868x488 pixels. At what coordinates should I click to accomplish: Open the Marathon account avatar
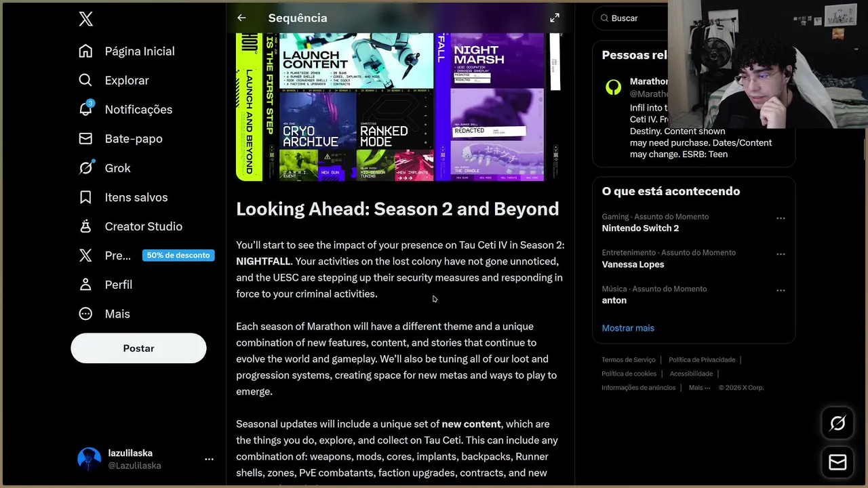(613, 87)
